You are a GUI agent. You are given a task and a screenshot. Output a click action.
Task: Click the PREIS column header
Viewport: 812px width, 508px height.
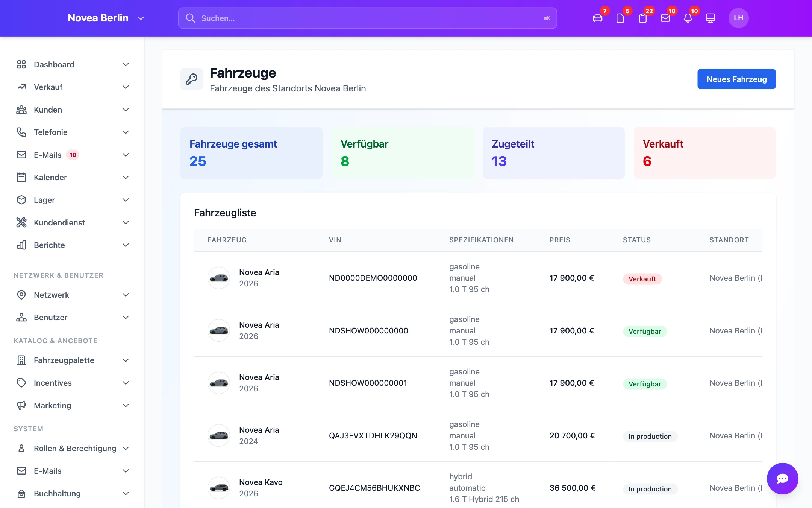pos(560,240)
